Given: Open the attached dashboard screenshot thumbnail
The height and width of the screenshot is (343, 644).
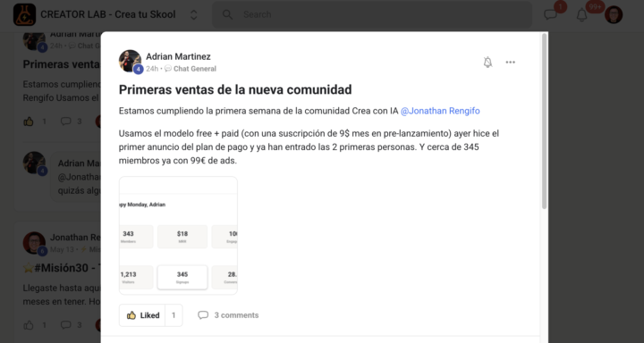Looking at the screenshot, I should pos(178,236).
